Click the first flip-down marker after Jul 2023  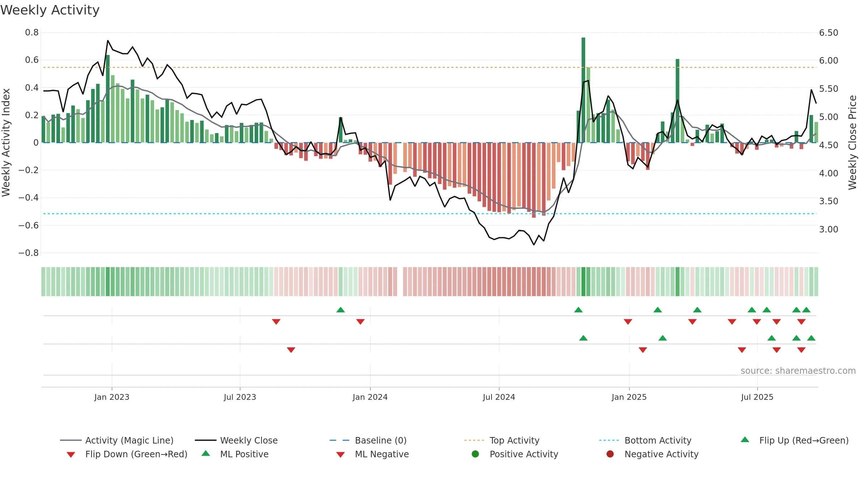coord(276,322)
